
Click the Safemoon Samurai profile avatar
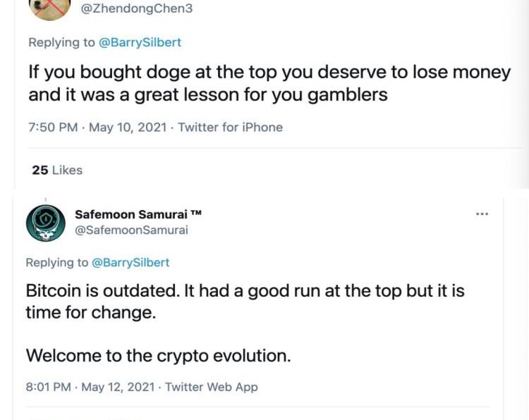coord(46,223)
